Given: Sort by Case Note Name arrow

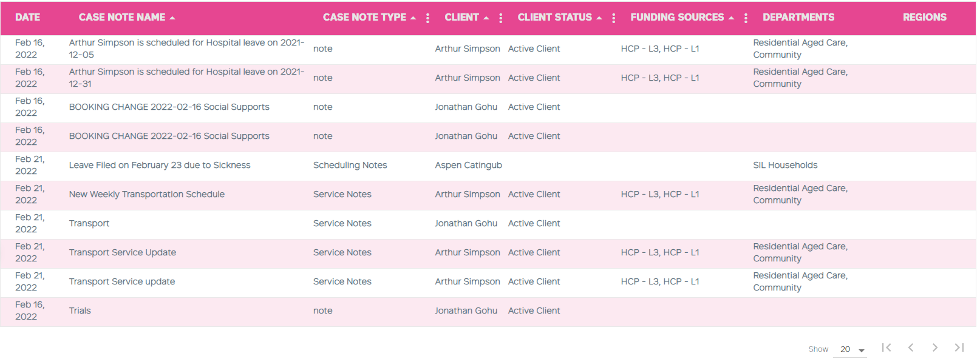Looking at the screenshot, I should pyautogui.click(x=172, y=18).
